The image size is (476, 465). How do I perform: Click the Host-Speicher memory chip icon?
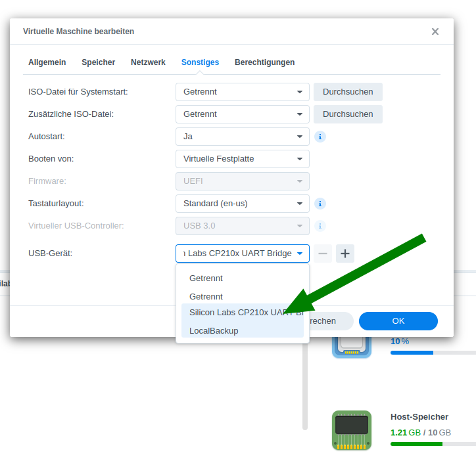coord(352,430)
